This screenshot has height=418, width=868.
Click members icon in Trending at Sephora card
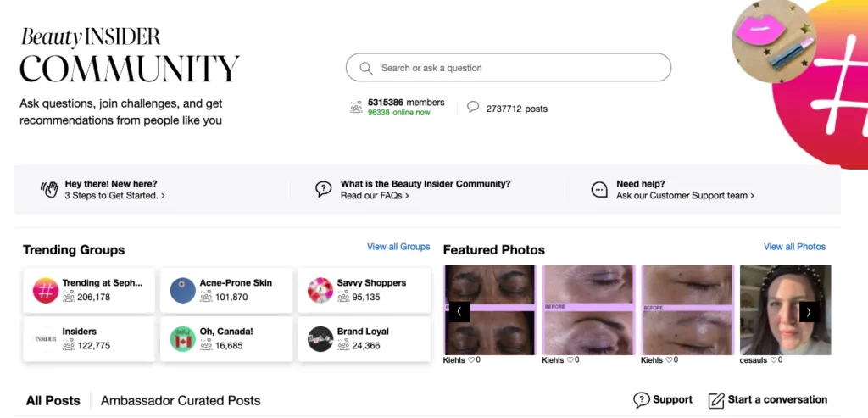[68, 297]
